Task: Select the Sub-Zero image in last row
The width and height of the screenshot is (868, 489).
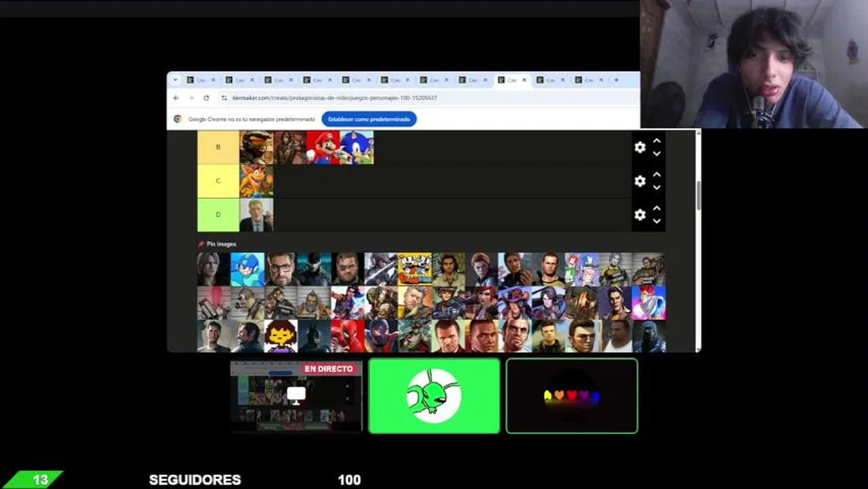Action: point(649,336)
